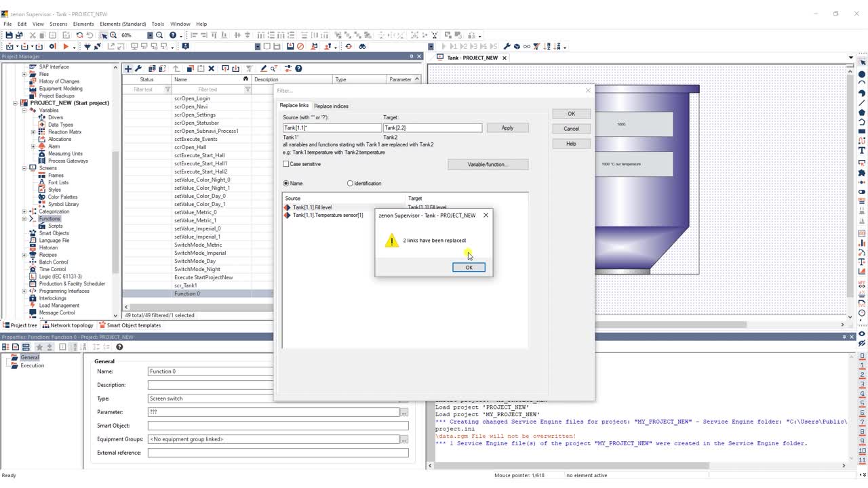
Task: Click the binoculars search icon in the toolbar
Action: (362, 46)
